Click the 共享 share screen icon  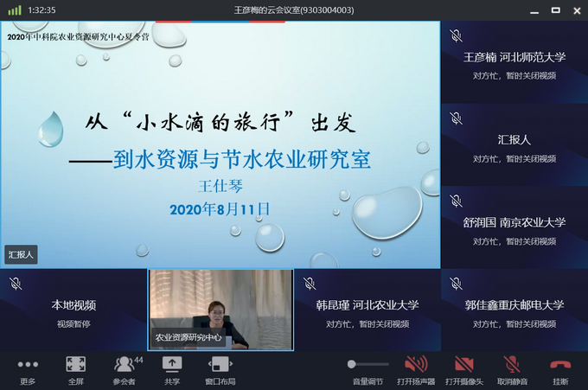pyautogui.click(x=172, y=365)
